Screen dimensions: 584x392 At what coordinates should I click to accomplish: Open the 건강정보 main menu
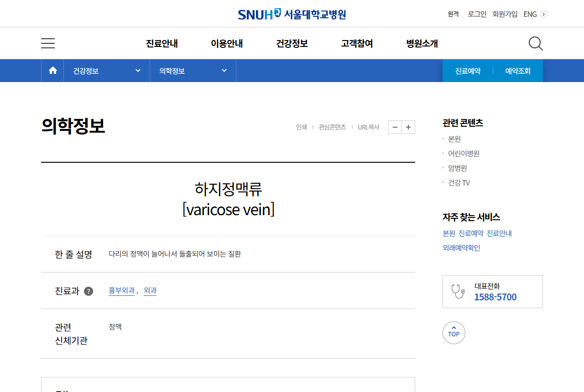click(292, 43)
